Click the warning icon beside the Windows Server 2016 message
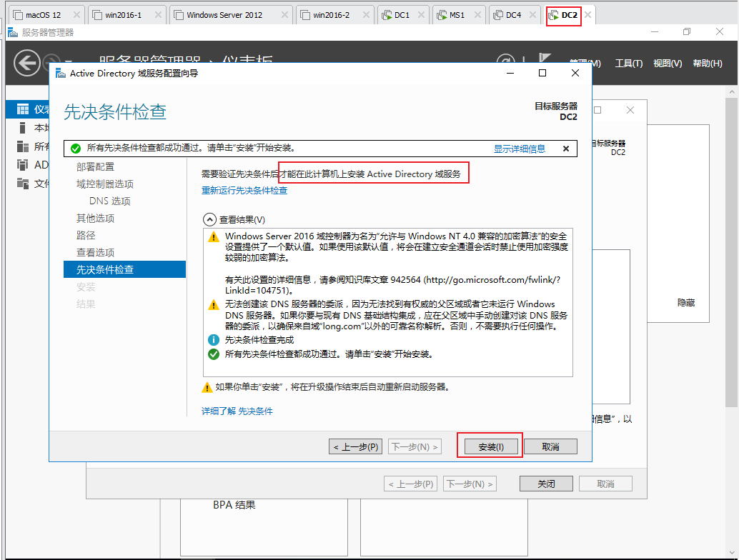Image resolution: width=739 pixels, height=560 pixels. pos(214,236)
